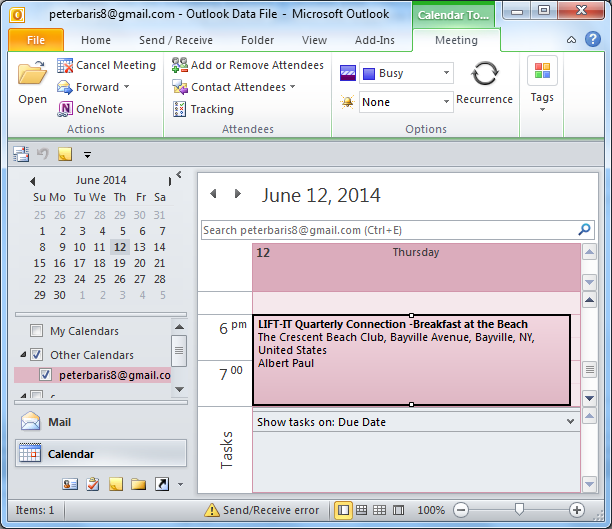Image resolution: width=612 pixels, height=529 pixels.
Task: Switch to the Send / Receive tab
Action: click(176, 40)
